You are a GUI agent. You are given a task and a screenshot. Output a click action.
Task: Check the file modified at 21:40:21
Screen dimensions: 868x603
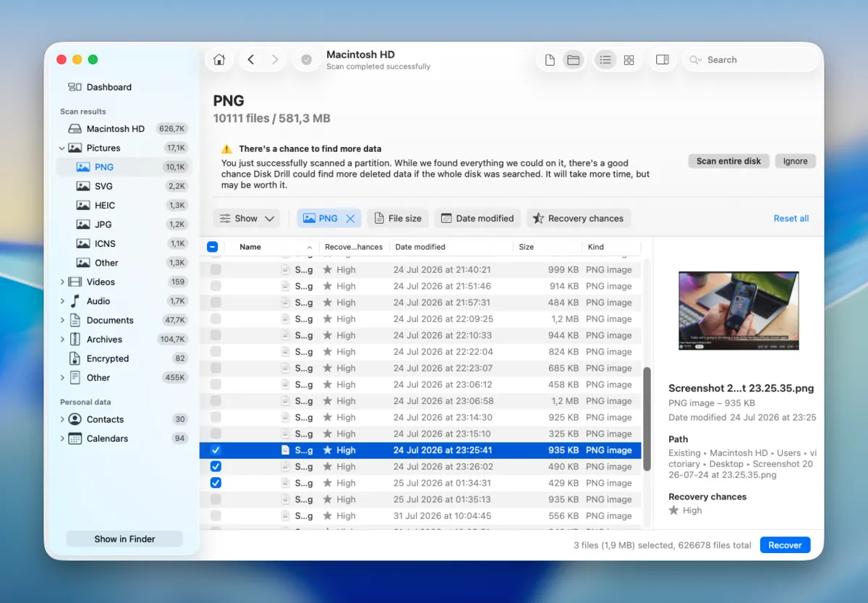coord(216,269)
